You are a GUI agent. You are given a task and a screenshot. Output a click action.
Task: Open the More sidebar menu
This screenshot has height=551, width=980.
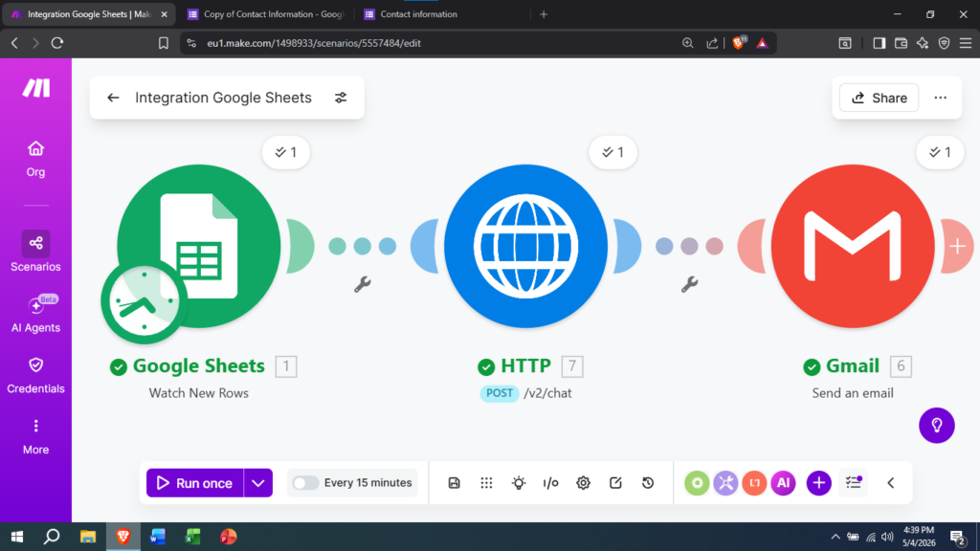pyautogui.click(x=35, y=436)
